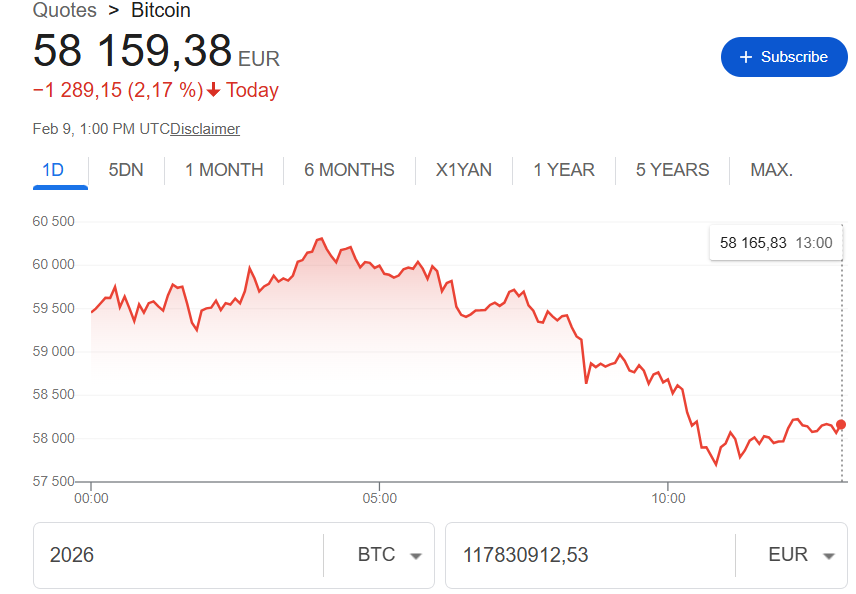The width and height of the screenshot is (856, 594).
Task: Select the 1D time range tab
Action: pos(53,170)
